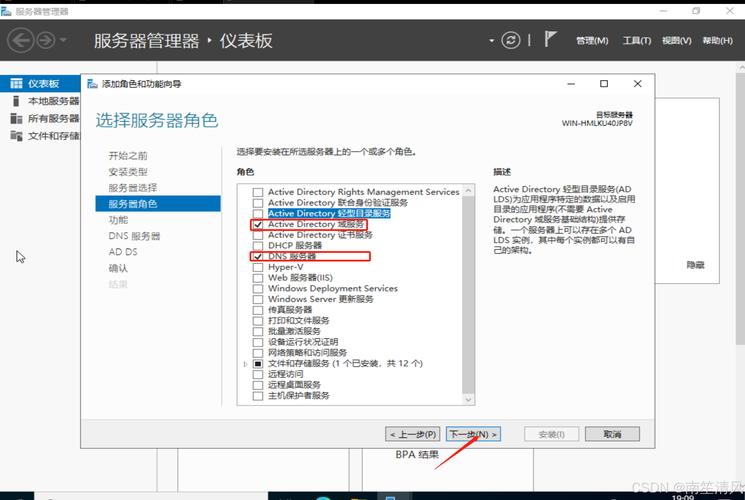Click the roles list scroll up arrow
Viewport: 745px width, 500px height.
pyautogui.click(x=468, y=191)
